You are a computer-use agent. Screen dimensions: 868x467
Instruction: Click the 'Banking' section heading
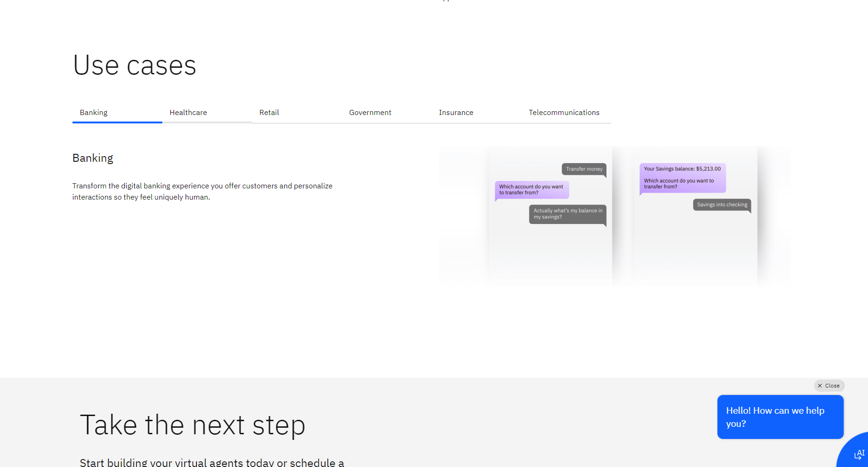pos(93,158)
